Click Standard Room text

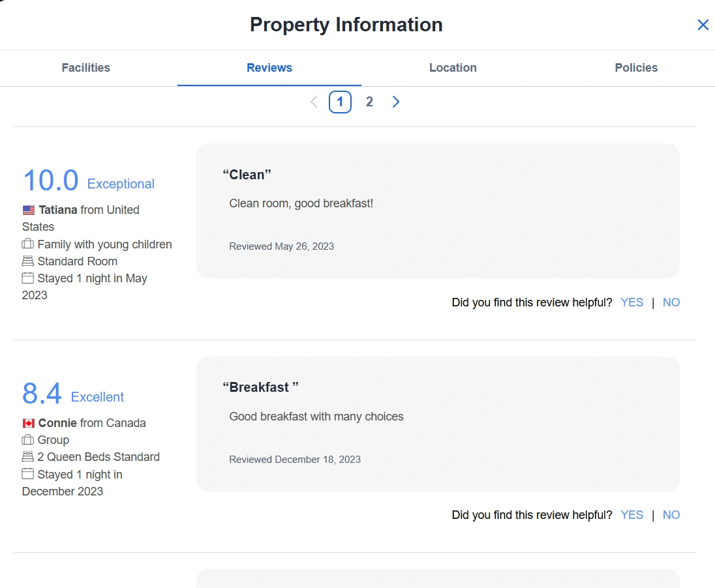(77, 261)
